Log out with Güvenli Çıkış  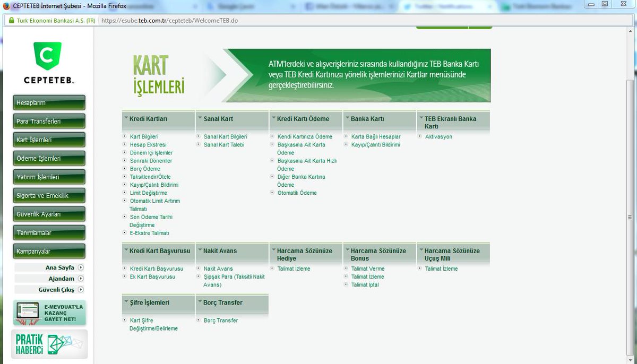click(56, 290)
